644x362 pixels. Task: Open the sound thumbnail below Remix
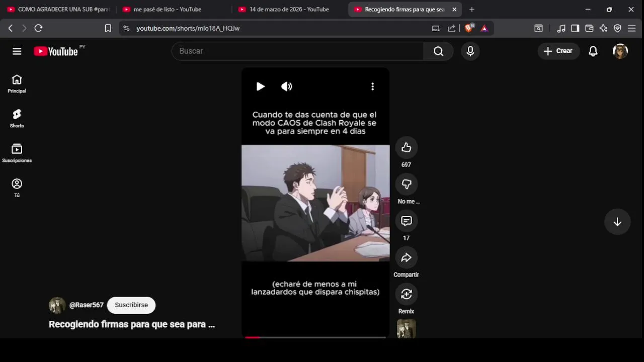pyautogui.click(x=406, y=329)
